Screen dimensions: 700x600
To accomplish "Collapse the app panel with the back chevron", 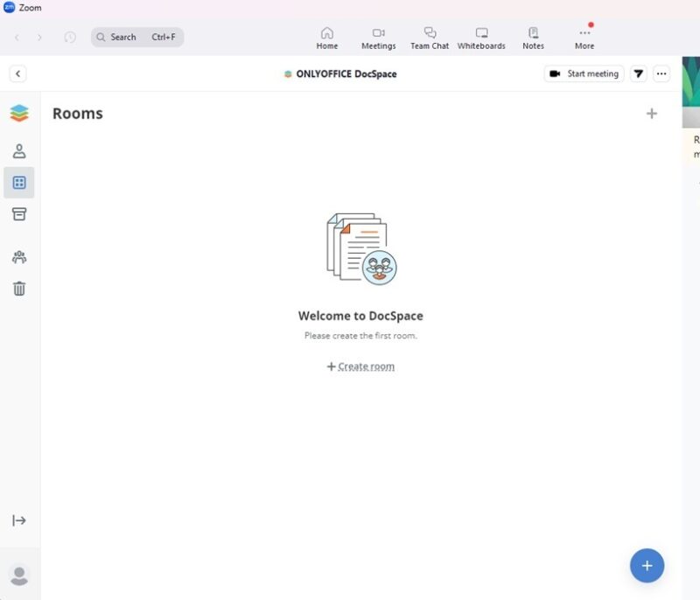I will click(18, 73).
